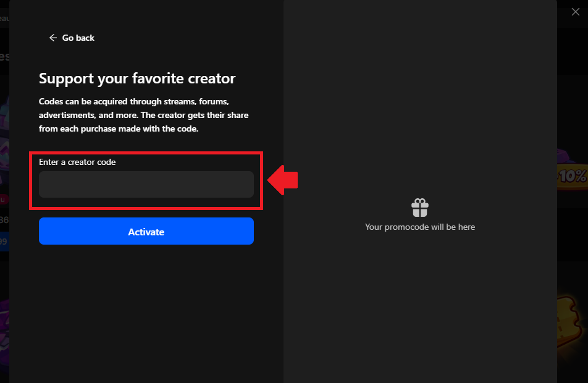The image size is (588, 383).
Task: Click the small red tag at left edge
Action: tap(4, 200)
